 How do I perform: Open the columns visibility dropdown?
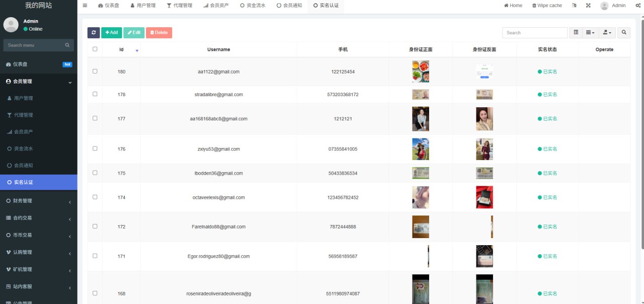click(x=590, y=33)
